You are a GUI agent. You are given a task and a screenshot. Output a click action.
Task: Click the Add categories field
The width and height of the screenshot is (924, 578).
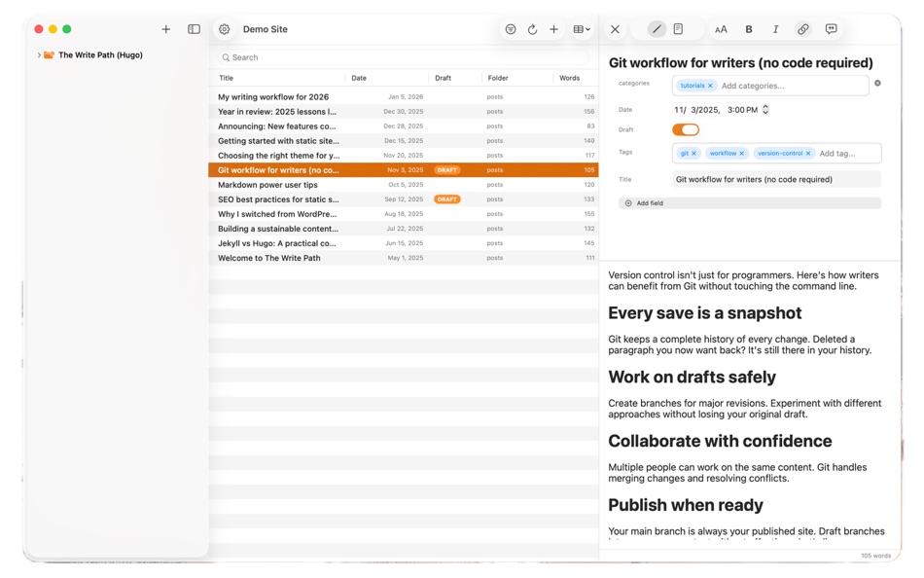click(x=753, y=86)
